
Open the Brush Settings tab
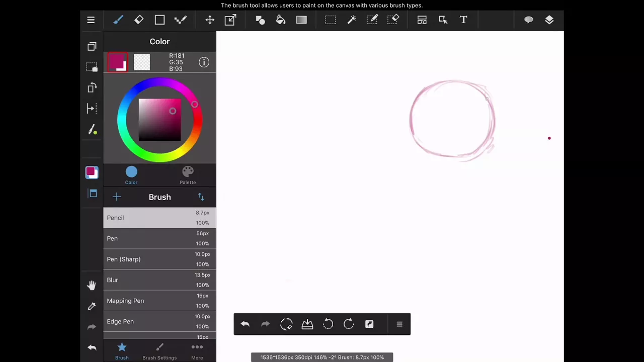tap(159, 351)
